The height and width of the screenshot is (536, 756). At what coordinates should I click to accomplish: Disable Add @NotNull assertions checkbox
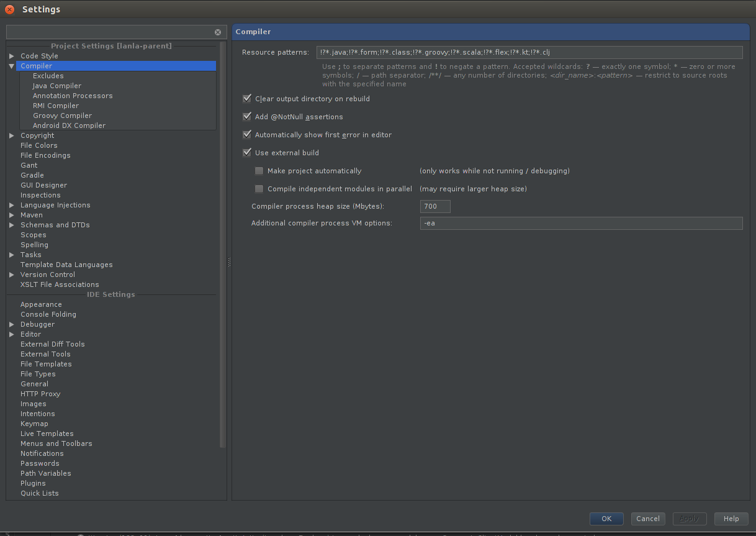coord(247,117)
